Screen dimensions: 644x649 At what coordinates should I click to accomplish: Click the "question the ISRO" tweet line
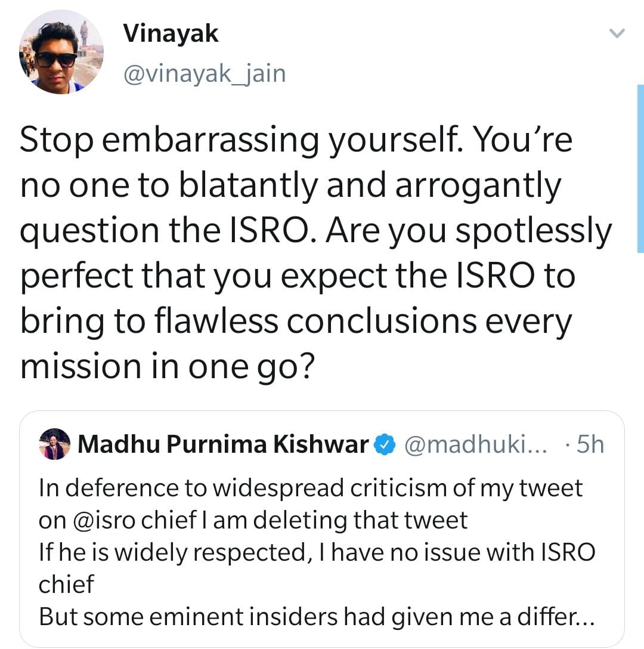316,230
